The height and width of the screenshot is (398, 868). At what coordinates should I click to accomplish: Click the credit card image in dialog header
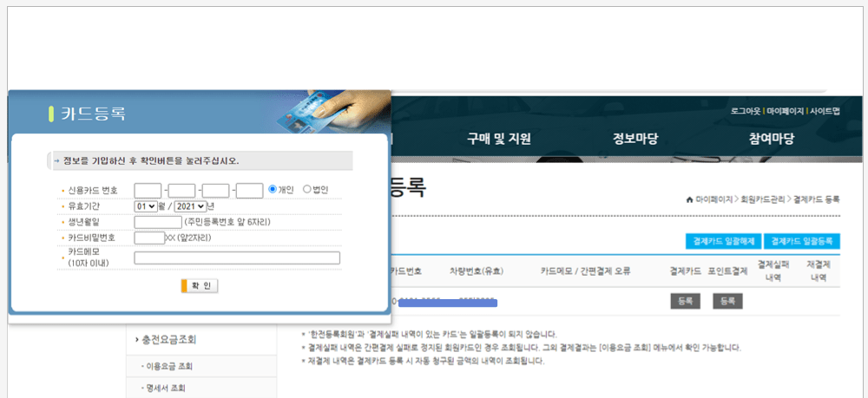click(335, 112)
